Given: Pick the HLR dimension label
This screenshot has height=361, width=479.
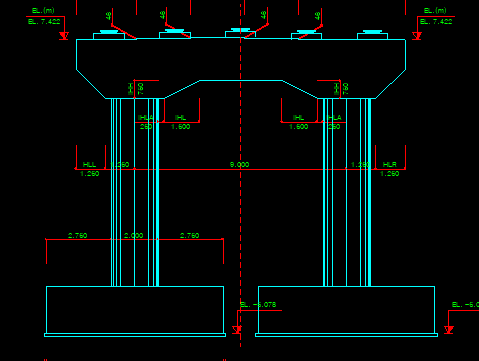Looking at the screenshot, I should [x=389, y=165].
